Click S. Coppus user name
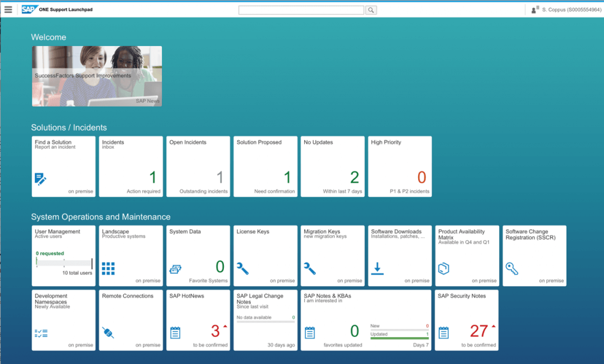 click(572, 10)
